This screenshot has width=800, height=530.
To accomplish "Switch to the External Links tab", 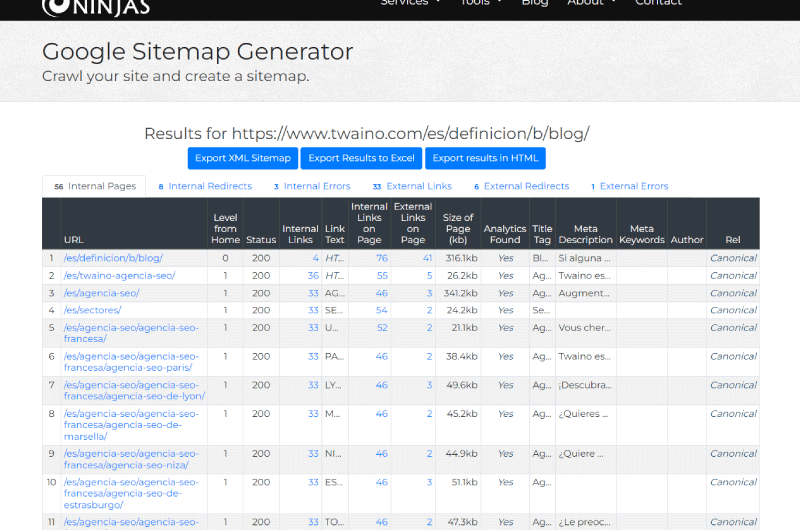I will tap(412, 186).
